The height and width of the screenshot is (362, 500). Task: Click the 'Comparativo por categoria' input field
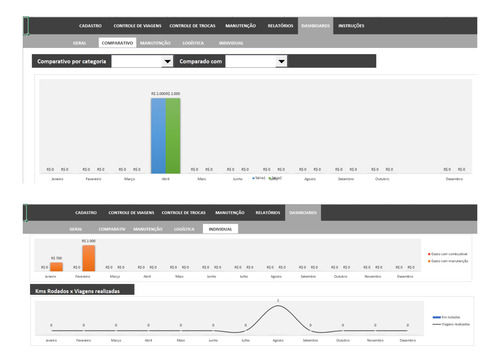point(137,61)
